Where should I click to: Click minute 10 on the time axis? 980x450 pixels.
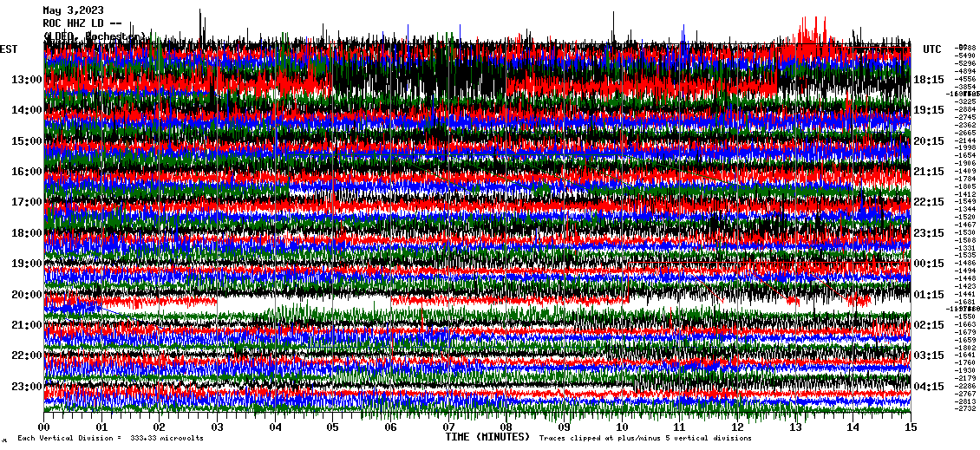[x=622, y=427]
